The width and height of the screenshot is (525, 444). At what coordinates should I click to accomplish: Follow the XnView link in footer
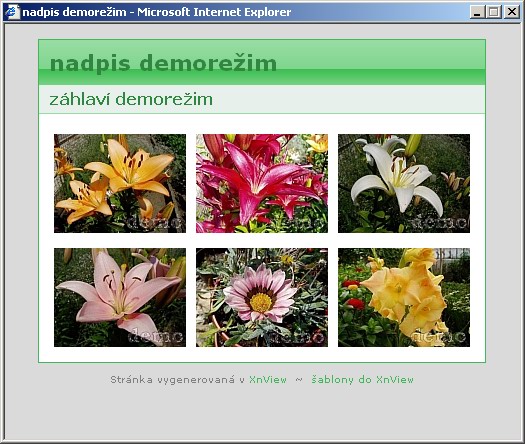point(268,380)
